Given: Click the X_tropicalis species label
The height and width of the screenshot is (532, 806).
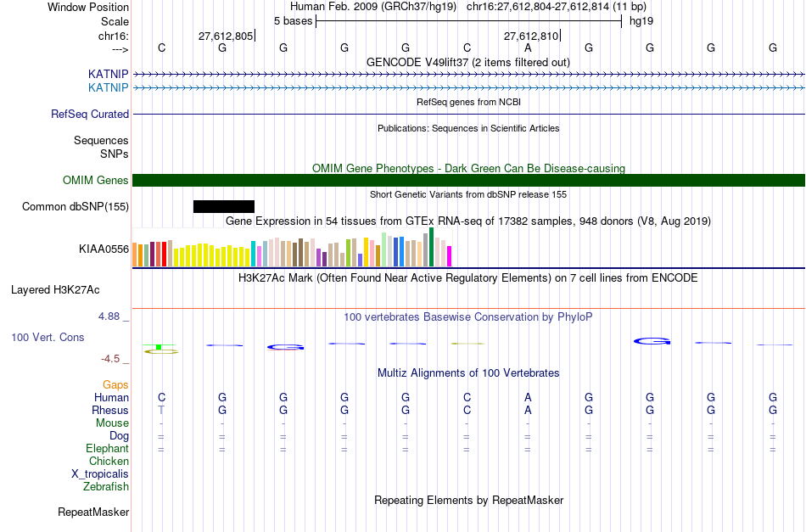Looking at the screenshot, I should click(x=100, y=474).
